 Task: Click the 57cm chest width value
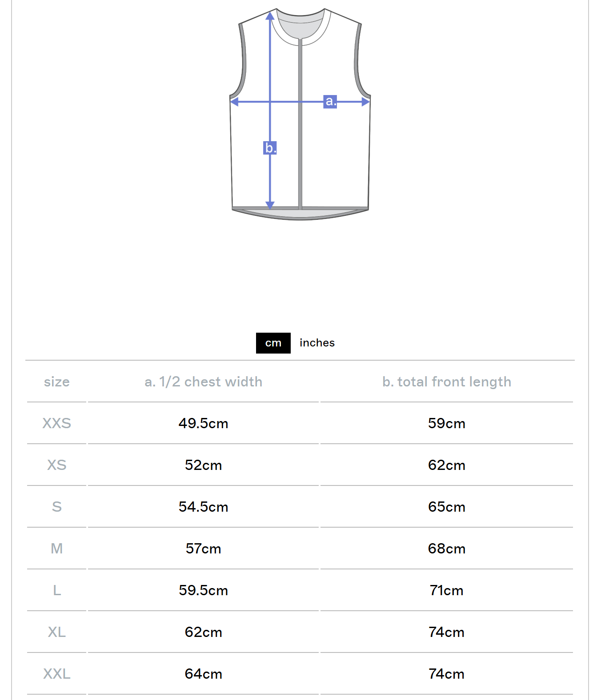203,549
